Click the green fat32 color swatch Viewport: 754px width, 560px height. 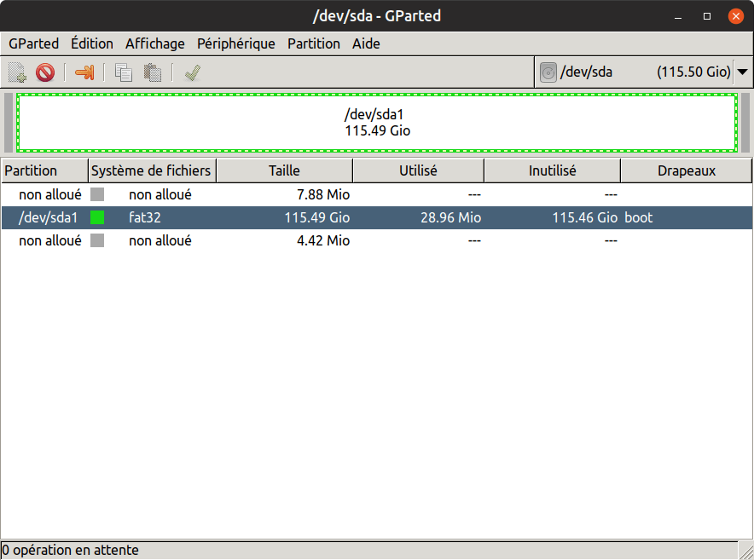coord(97,217)
